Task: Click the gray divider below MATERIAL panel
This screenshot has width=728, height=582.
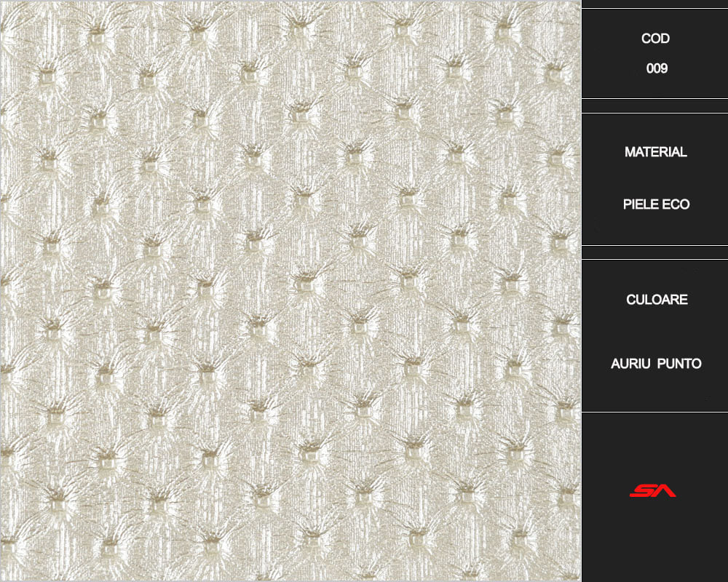Action: point(654,252)
